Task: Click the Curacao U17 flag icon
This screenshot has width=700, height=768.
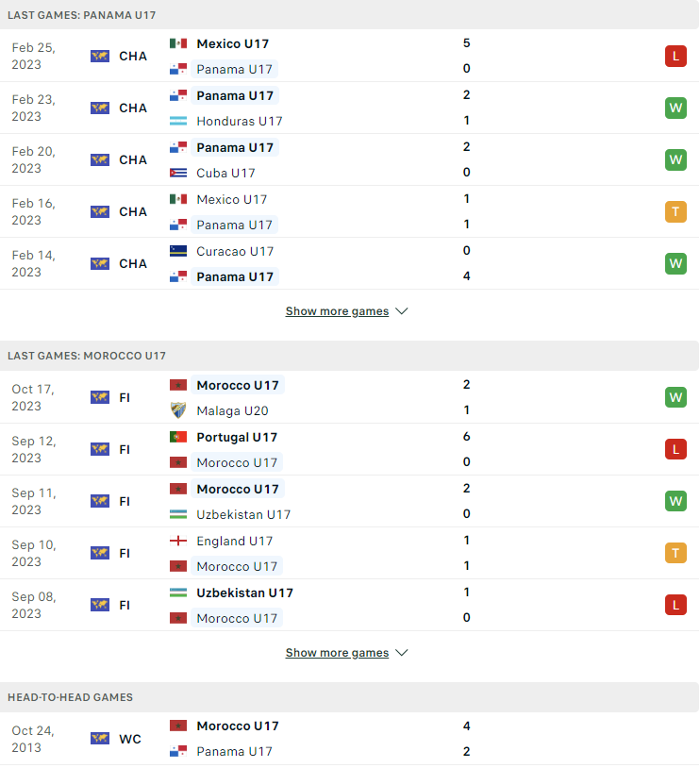Action: 177,251
